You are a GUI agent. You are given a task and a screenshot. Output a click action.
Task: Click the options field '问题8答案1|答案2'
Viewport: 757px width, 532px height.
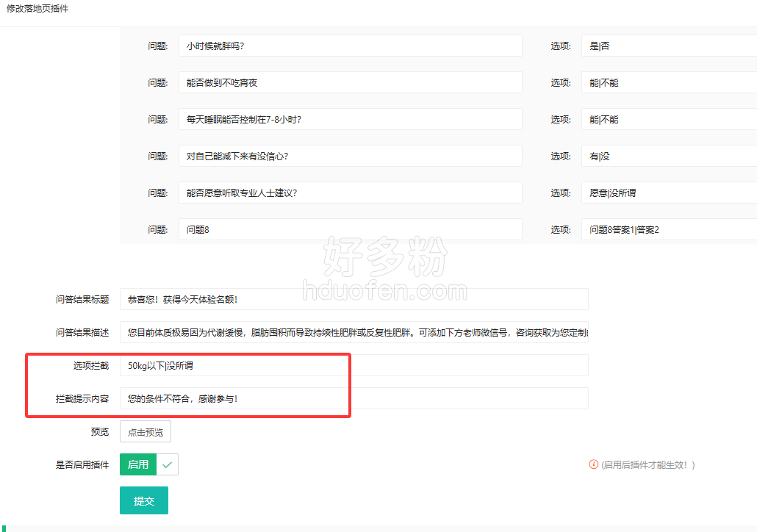[x=669, y=229]
